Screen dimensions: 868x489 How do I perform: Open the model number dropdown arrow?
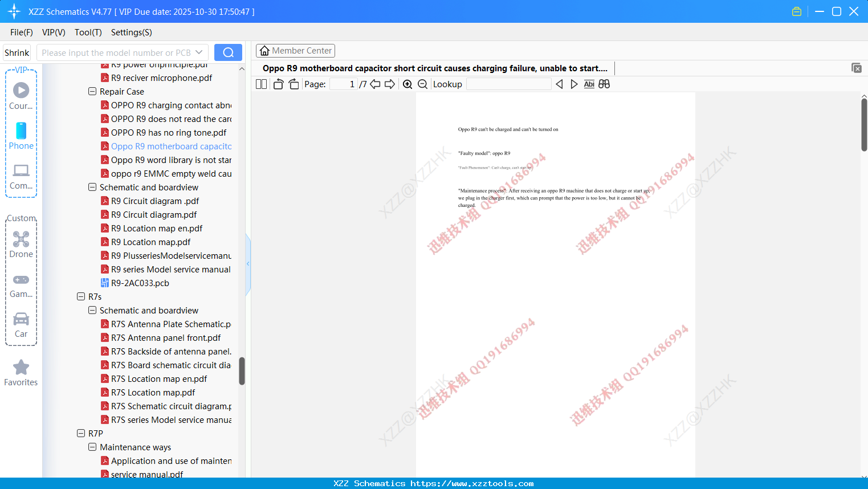coord(199,52)
